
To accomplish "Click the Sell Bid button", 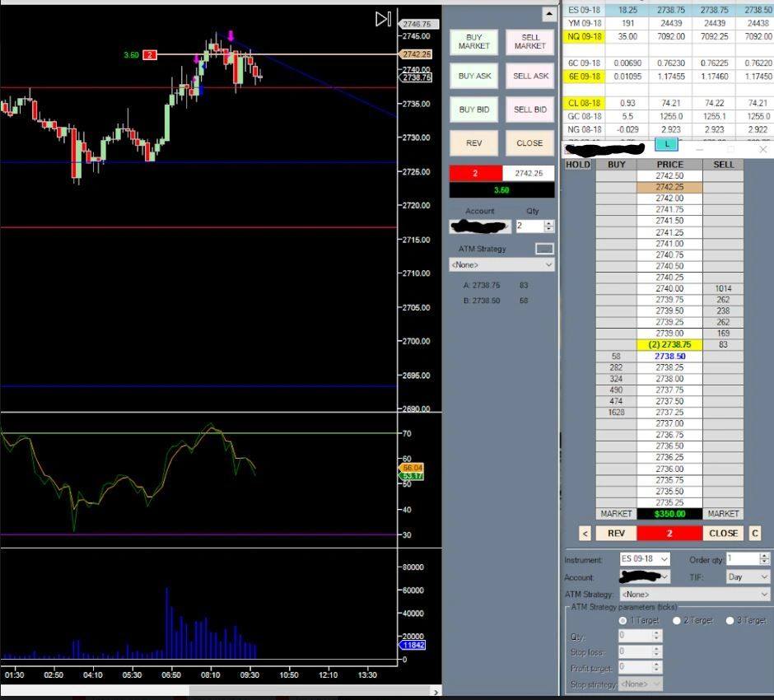I will click(x=530, y=110).
